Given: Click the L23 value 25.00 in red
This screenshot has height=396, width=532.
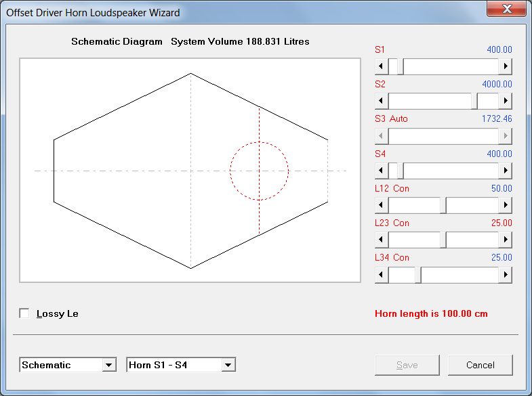Looking at the screenshot, I should pos(502,223).
